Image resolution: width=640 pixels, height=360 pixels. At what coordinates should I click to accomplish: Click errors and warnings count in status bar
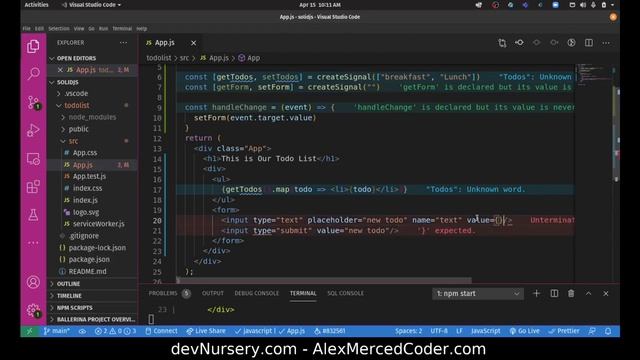(x=116, y=331)
